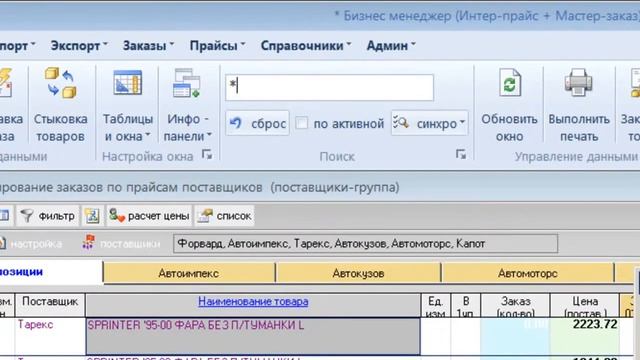Click the сброс reset button
The width and height of the screenshot is (640, 360).
[x=257, y=123]
